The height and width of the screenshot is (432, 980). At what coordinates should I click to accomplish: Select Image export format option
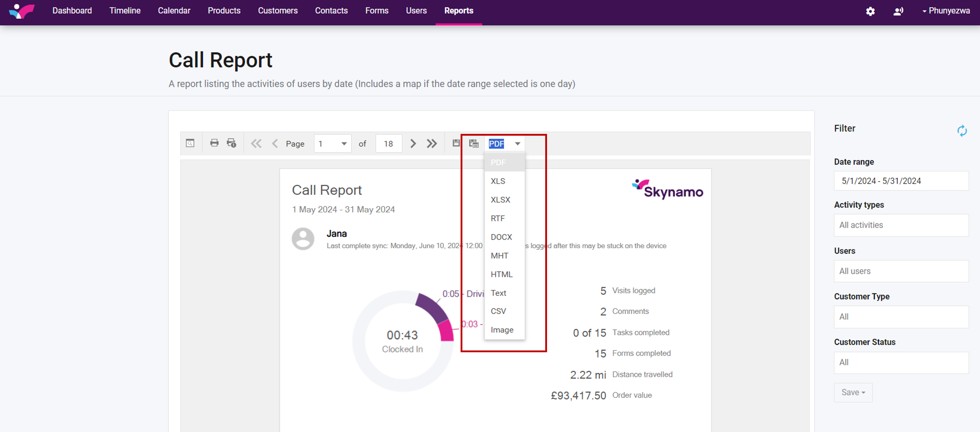coord(502,330)
